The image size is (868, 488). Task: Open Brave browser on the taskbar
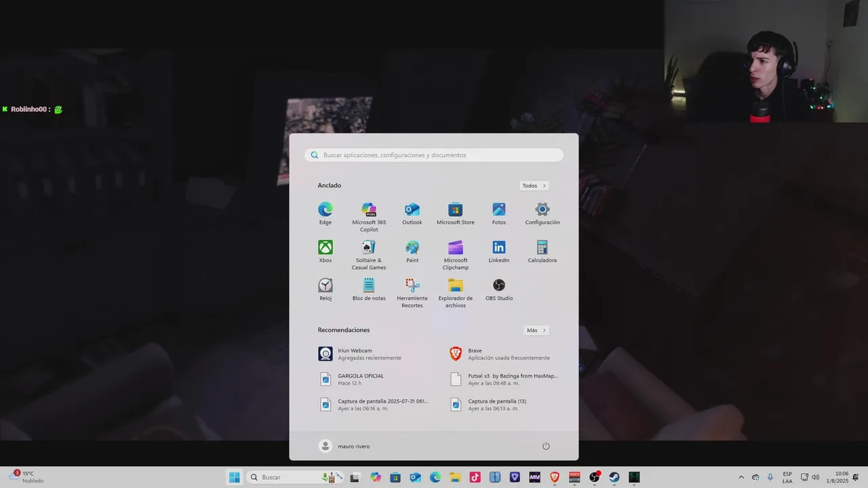tap(555, 477)
